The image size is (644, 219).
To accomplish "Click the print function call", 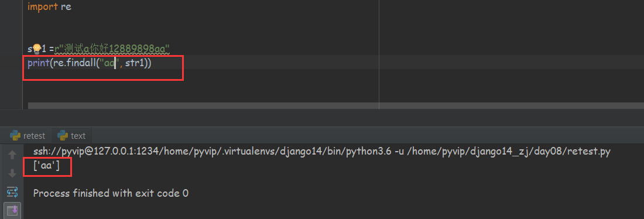I will point(39,64).
